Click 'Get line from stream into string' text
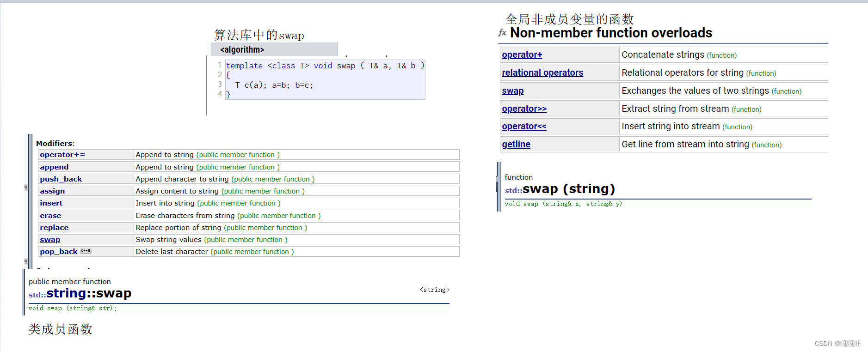The height and width of the screenshot is (351, 868). 685,144
